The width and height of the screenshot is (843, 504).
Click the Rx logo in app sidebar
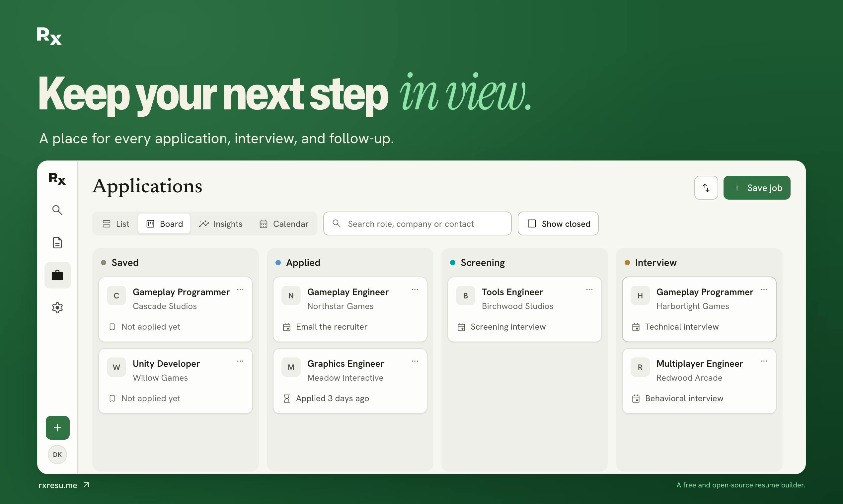tap(57, 178)
